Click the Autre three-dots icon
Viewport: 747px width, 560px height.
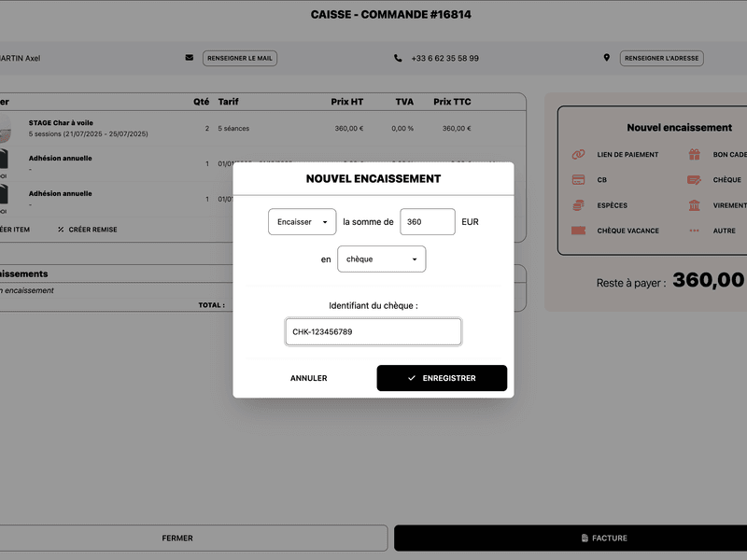pos(694,231)
